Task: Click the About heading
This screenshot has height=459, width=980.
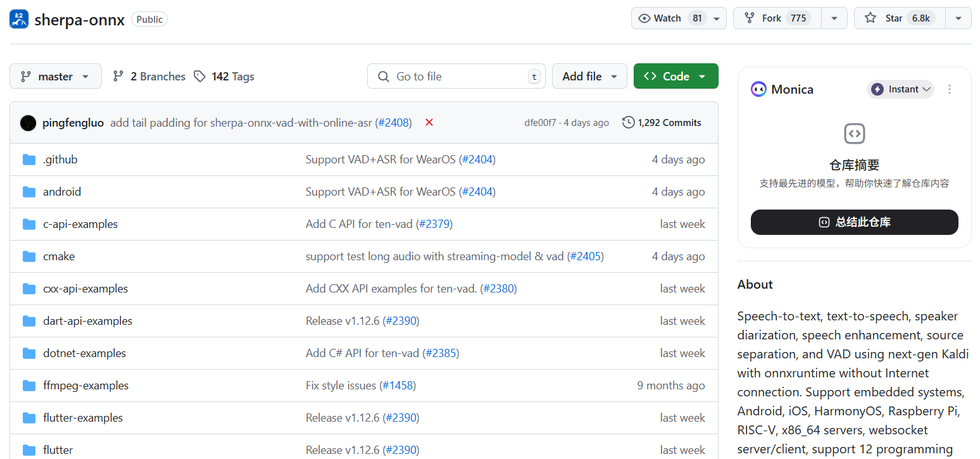Action: pos(755,284)
